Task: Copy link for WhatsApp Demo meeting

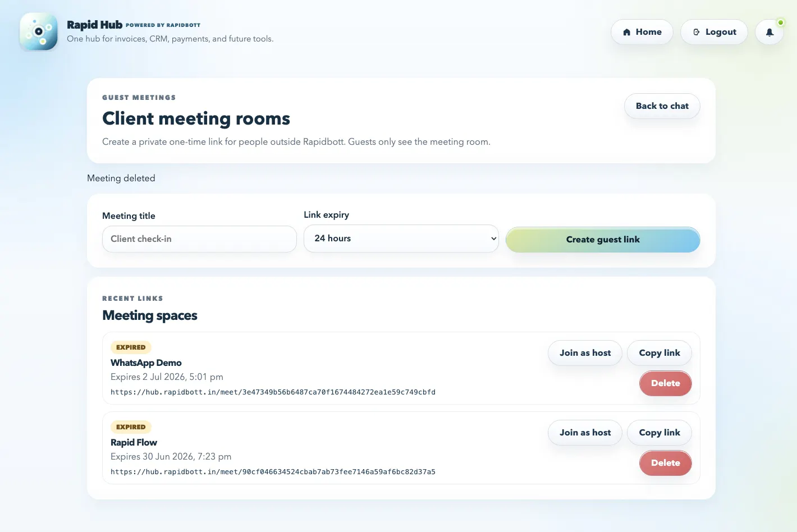Action: click(659, 353)
